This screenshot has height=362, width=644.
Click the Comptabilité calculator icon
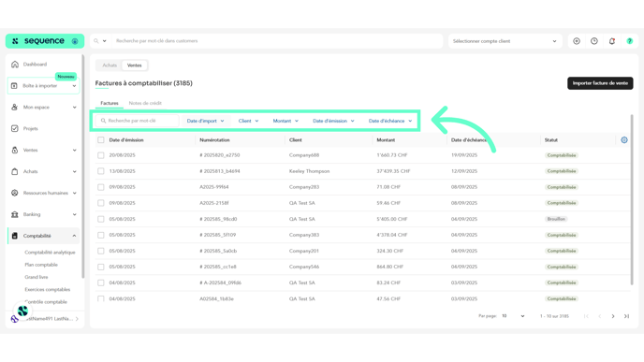[15, 236]
